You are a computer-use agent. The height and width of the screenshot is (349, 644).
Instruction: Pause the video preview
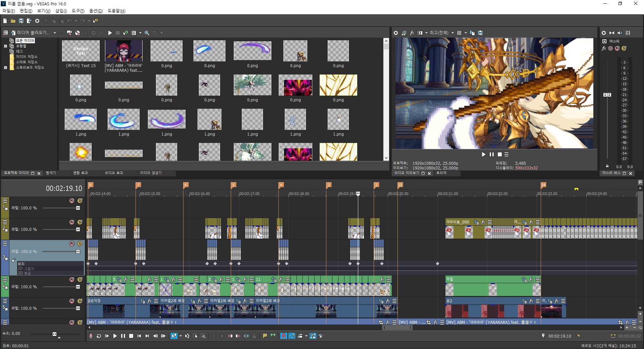click(492, 154)
